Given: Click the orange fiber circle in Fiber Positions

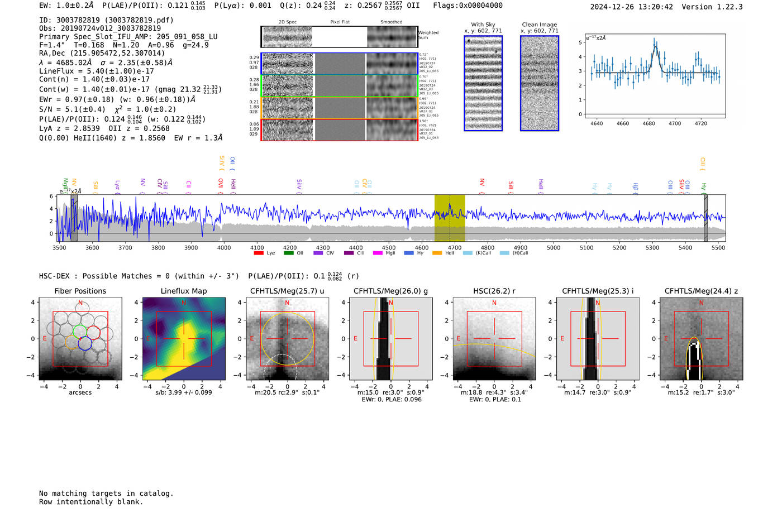Looking at the screenshot, I should coord(73,342).
